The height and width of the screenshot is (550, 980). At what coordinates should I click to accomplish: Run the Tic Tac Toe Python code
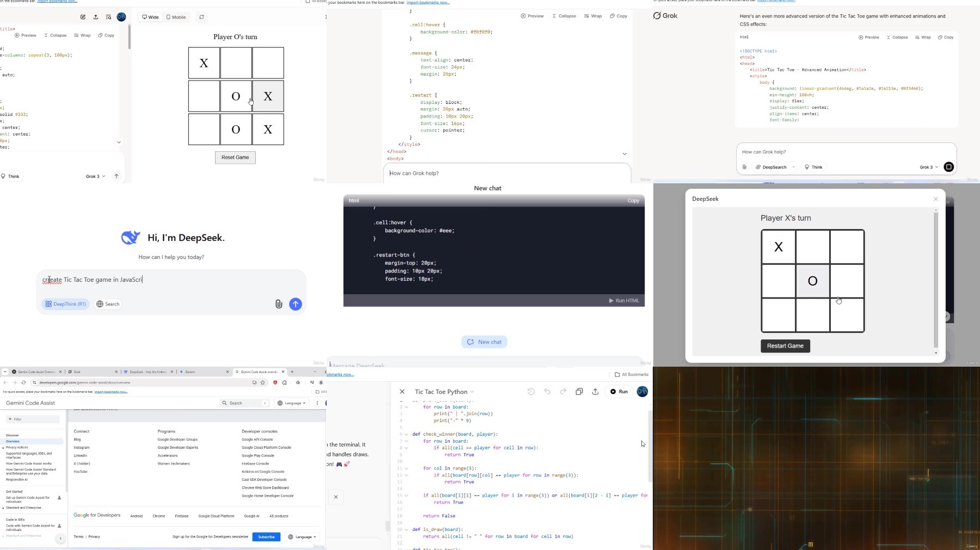tap(619, 392)
